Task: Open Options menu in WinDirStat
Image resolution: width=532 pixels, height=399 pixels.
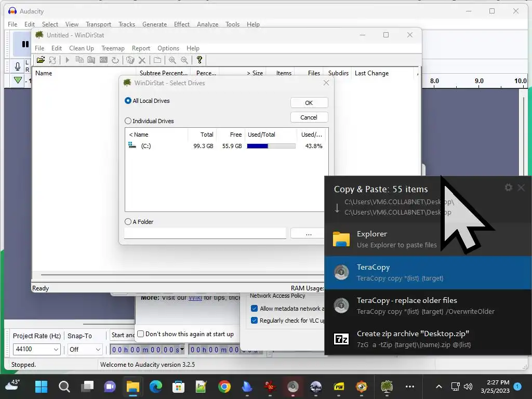Action: (168, 48)
